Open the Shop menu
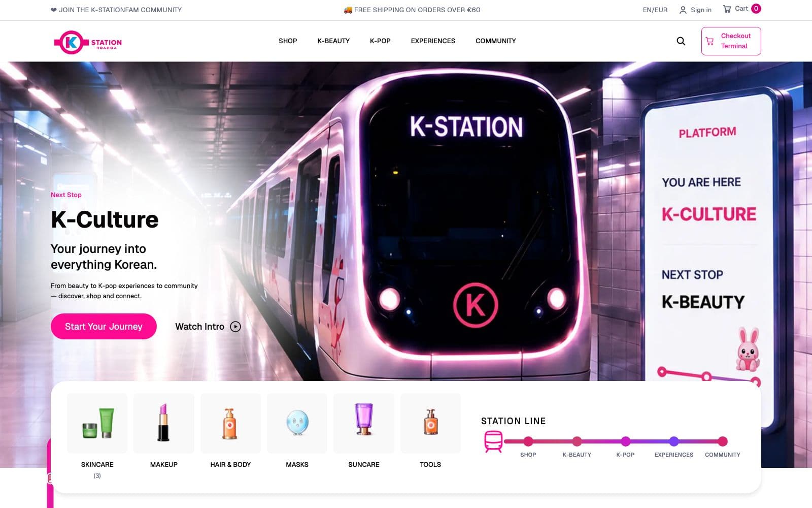The width and height of the screenshot is (812, 508). [x=288, y=41]
